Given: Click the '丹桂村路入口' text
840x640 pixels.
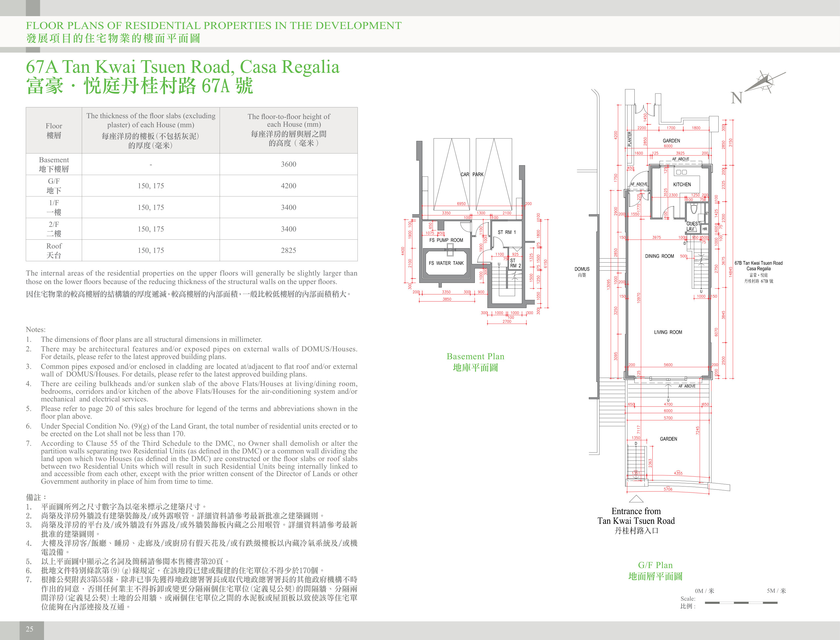Looking at the screenshot, I should (636, 531).
